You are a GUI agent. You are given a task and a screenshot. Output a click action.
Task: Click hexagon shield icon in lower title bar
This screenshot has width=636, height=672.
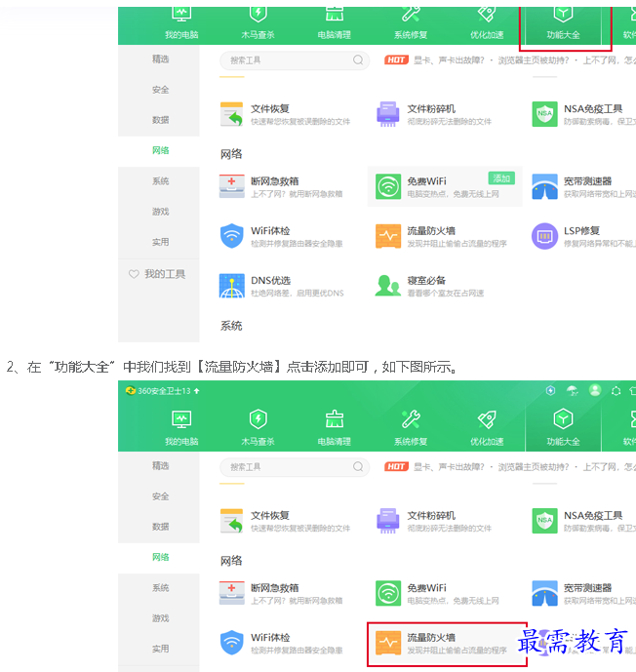(551, 390)
